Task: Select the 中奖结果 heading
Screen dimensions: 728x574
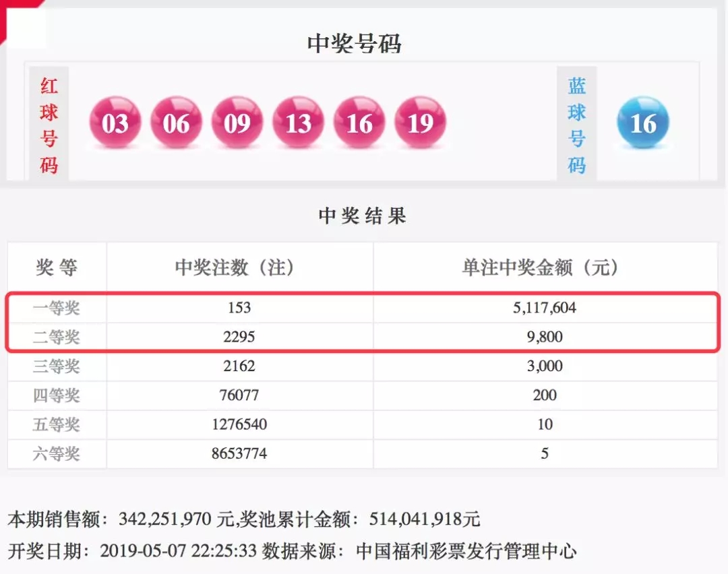Action: [362, 216]
